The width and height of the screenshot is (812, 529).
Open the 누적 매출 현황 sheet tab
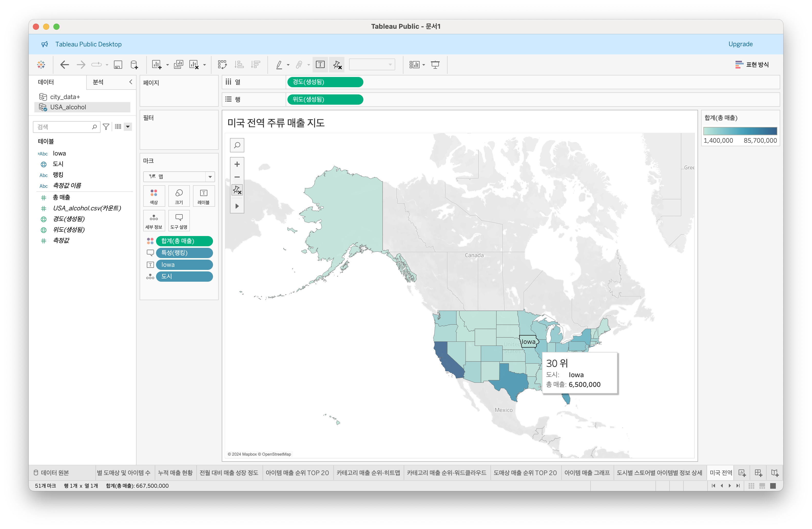[x=175, y=473]
